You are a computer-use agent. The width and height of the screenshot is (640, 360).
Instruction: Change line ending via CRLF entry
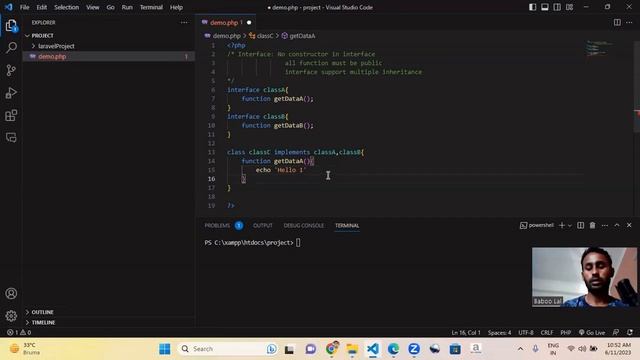click(547, 332)
